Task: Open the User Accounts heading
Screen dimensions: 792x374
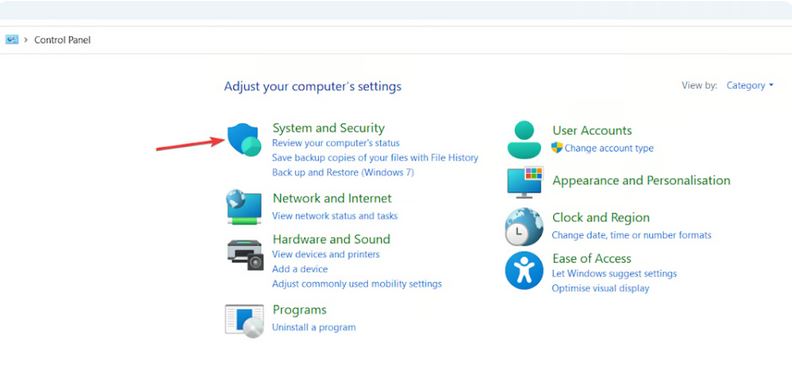Action: point(592,130)
